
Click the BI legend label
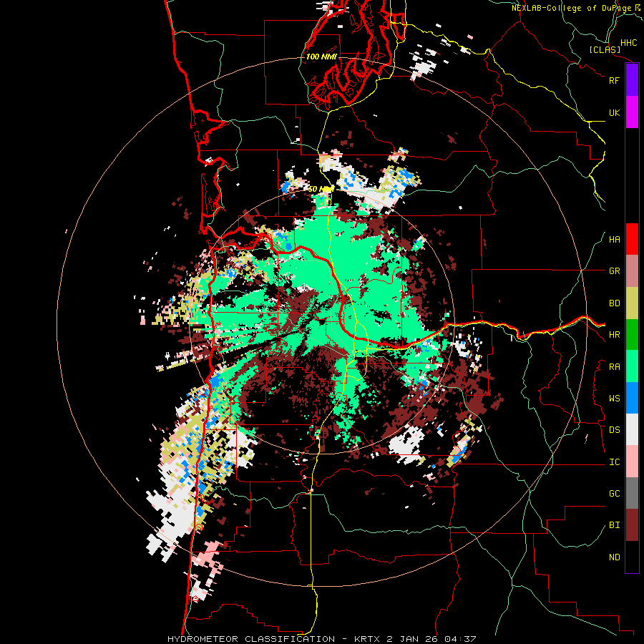point(614,525)
